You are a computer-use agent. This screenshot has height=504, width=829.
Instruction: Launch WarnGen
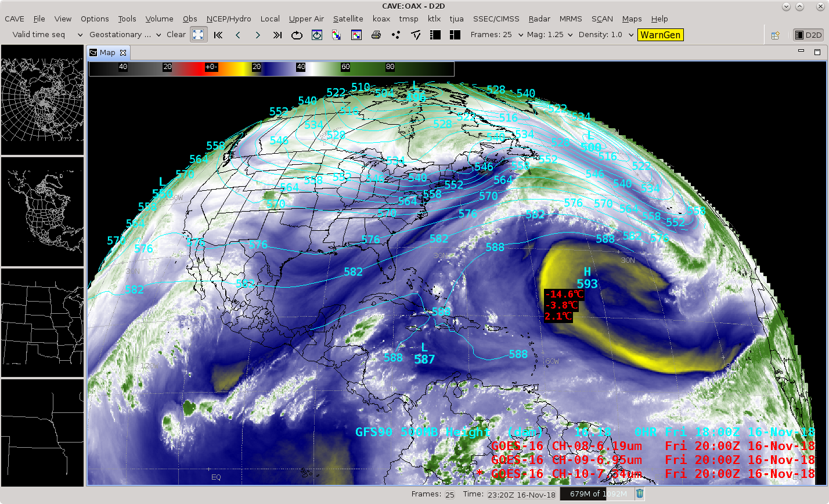click(660, 35)
